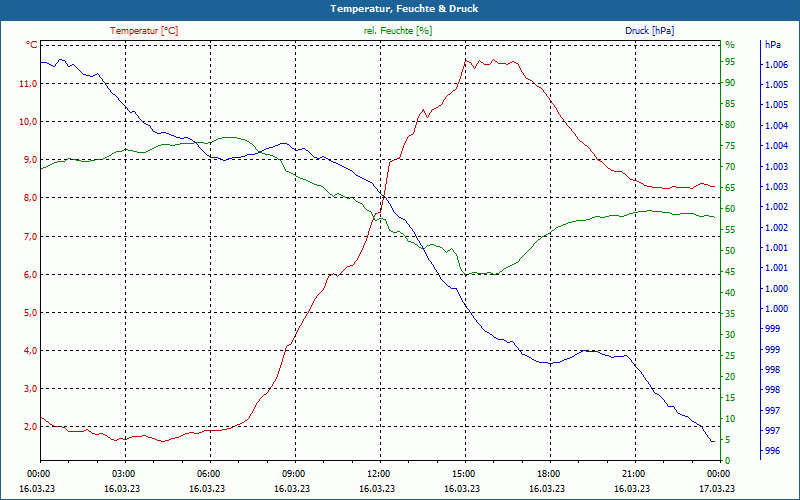This screenshot has height=500, width=800.
Task: Click the green "30" humidity axis value
Action: click(x=730, y=334)
